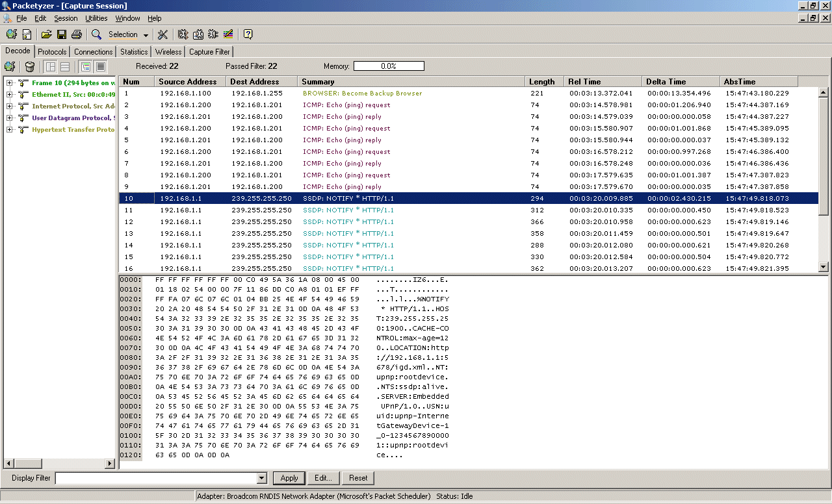Image resolution: width=832 pixels, height=504 pixels.
Task: Expand the Hypertext Transfer Protocol node
Action: pos(10,129)
